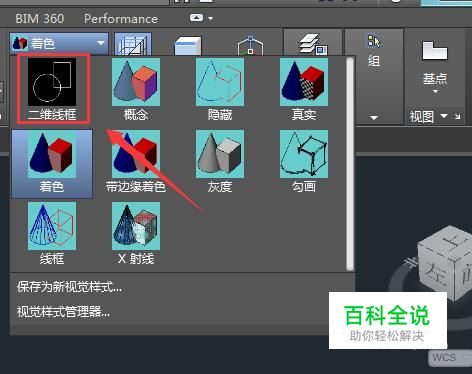Click the 基点 base point button
The image size is (472, 374).
point(435,63)
